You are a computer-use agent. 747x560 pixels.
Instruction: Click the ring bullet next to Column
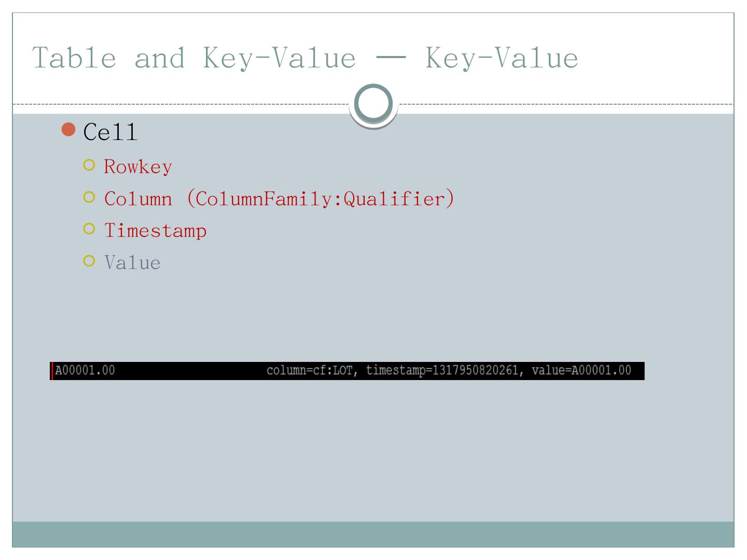click(x=89, y=198)
